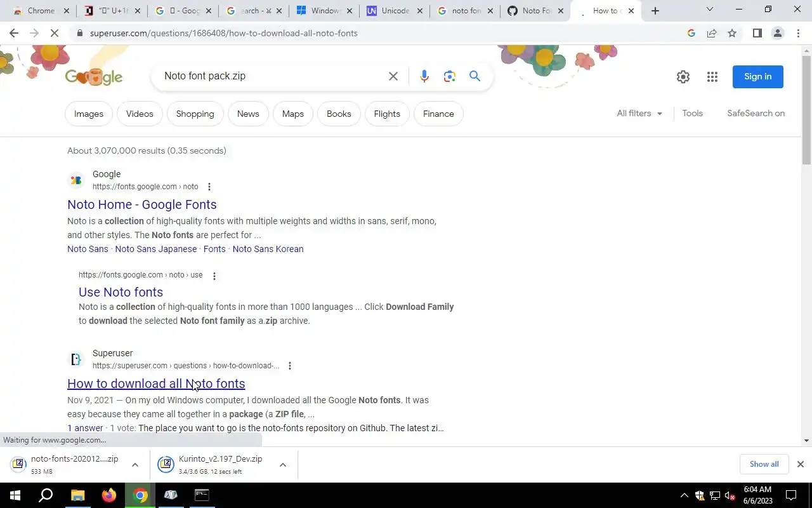Open Windows Start menu
Image resolution: width=812 pixels, height=508 pixels.
[15, 495]
